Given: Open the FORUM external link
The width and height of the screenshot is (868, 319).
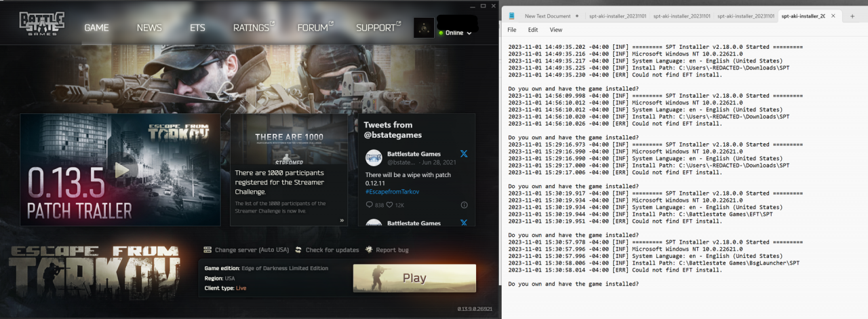Looking at the screenshot, I should tap(315, 27).
